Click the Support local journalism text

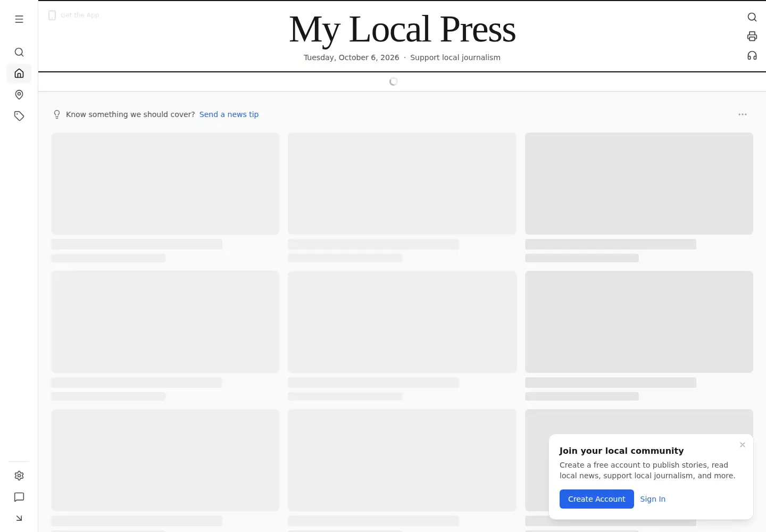[x=455, y=57]
